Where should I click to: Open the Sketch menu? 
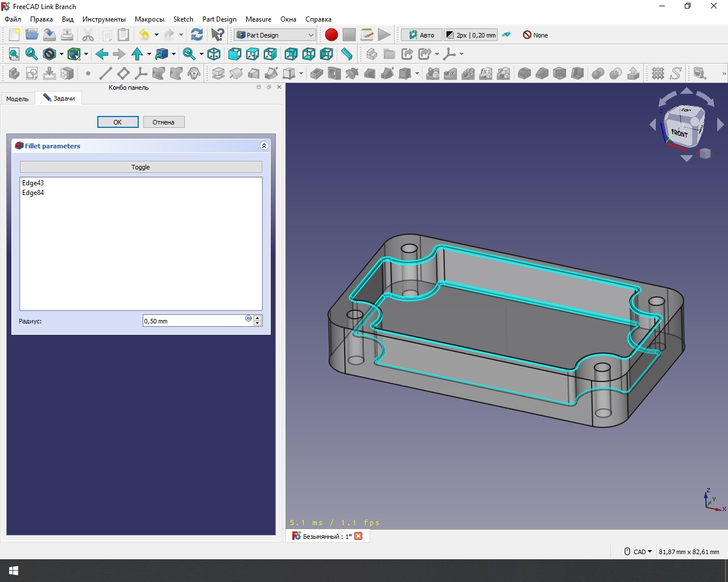click(x=183, y=19)
